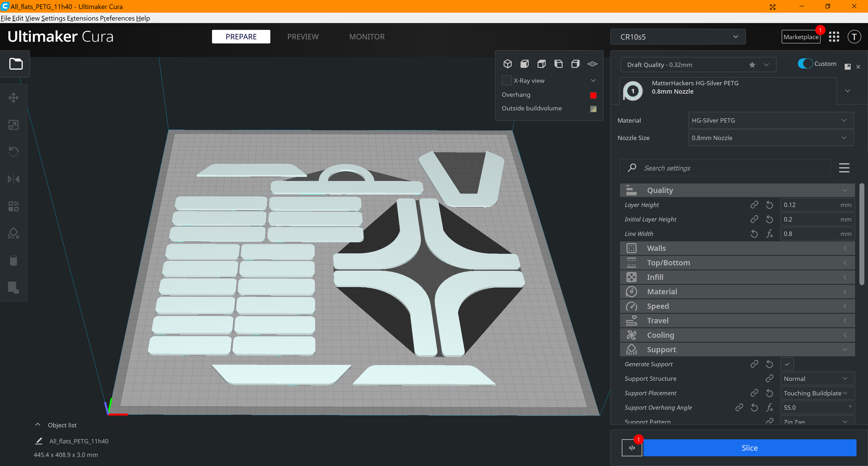Click the Support Overhang Angle field
The width and height of the screenshot is (868, 466).
(x=817, y=407)
